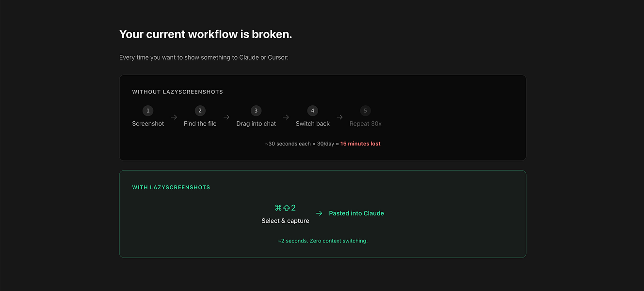This screenshot has width=644, height=291.
Task: Click the "Every time you want to show something" sentence
Action: tap(204, 57)
